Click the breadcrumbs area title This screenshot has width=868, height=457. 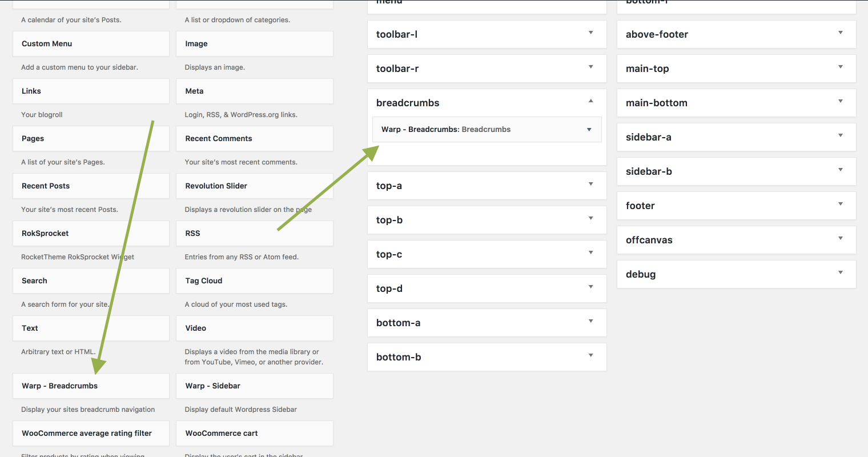pyautogui.click(x=408, y=103)
